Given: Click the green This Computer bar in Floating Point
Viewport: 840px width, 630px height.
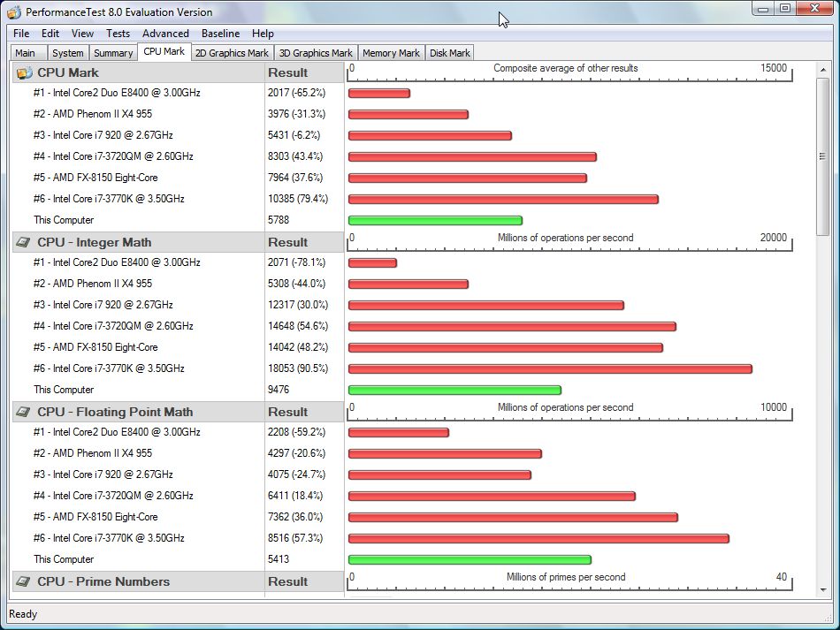Looking at the screenshot, I should coord(470,560).
